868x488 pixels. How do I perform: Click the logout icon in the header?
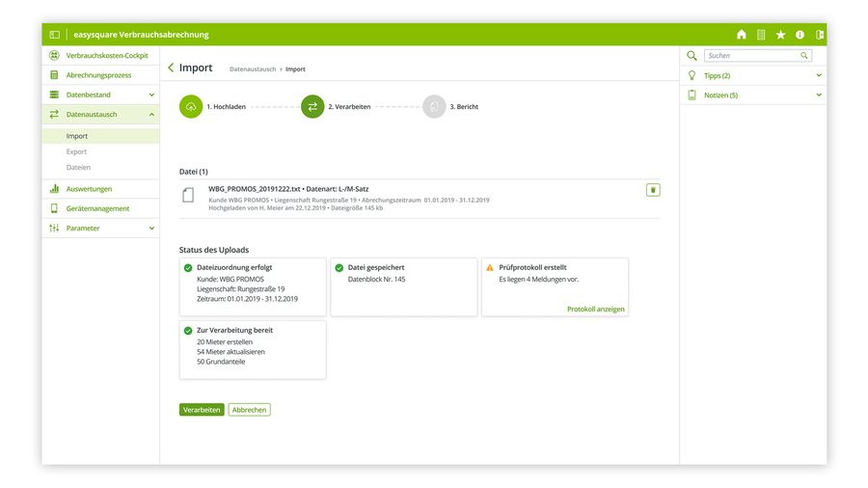(819, 35)
